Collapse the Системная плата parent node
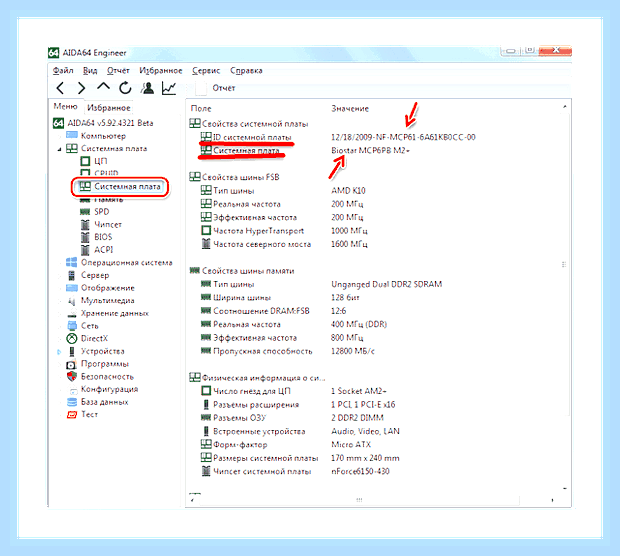Viewport: 620px width, 556px height. point(59,149)
